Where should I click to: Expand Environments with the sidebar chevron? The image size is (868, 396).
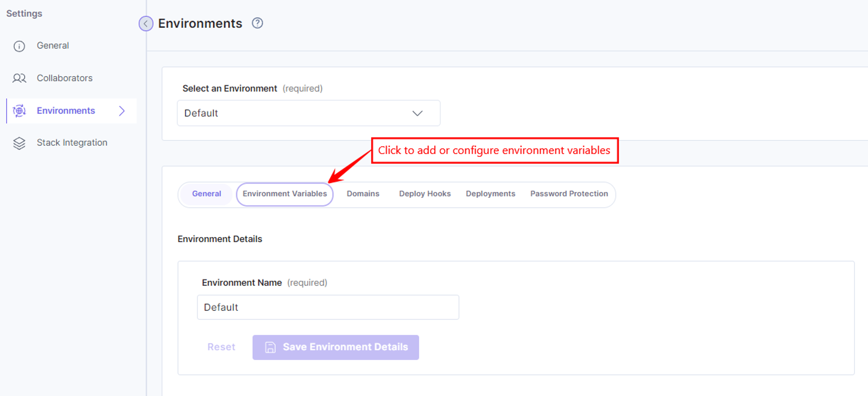122,111
